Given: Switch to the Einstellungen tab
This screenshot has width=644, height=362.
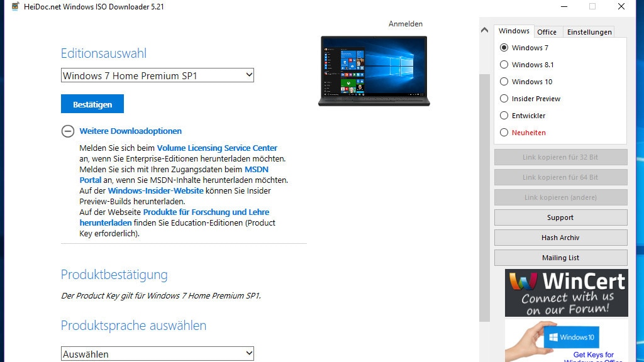Looking at the screenshot, I should click(x=589, y=32).
